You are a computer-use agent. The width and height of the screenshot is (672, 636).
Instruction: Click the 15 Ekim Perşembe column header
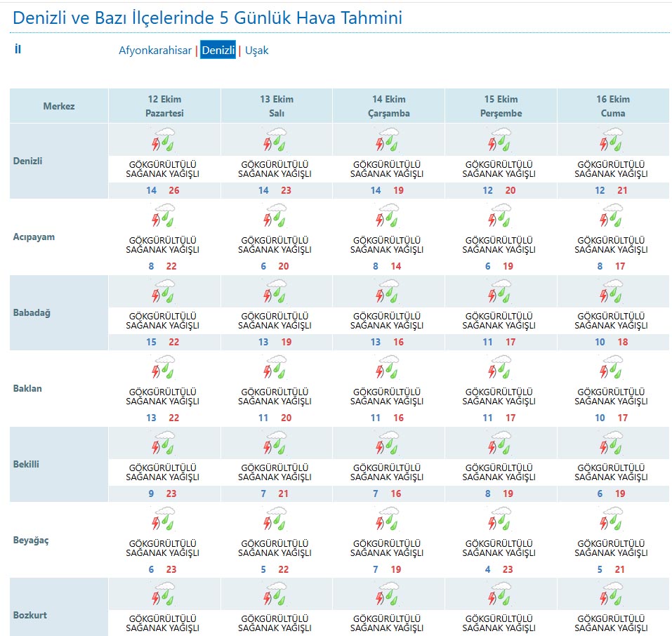click(x=501, y=106)
